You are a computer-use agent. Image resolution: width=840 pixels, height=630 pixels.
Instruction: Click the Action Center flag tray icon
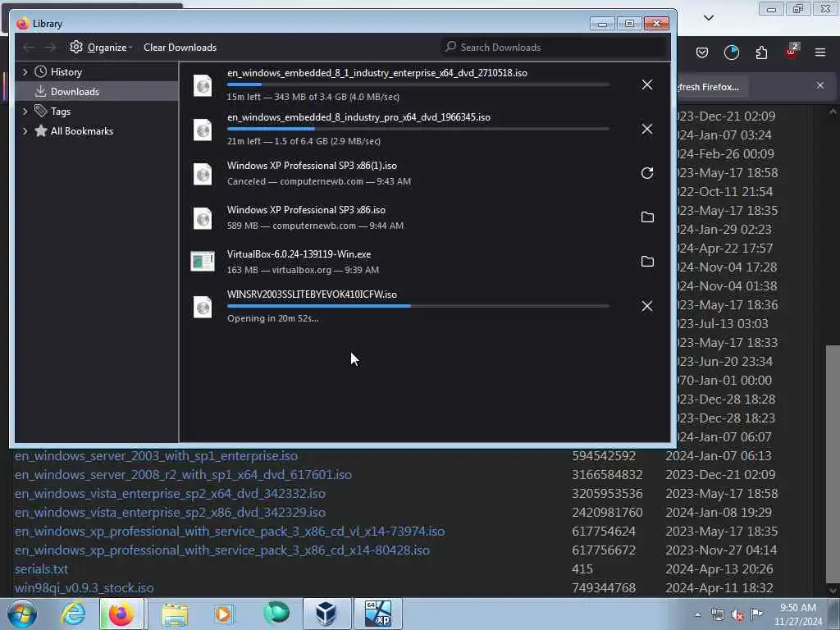756,614
